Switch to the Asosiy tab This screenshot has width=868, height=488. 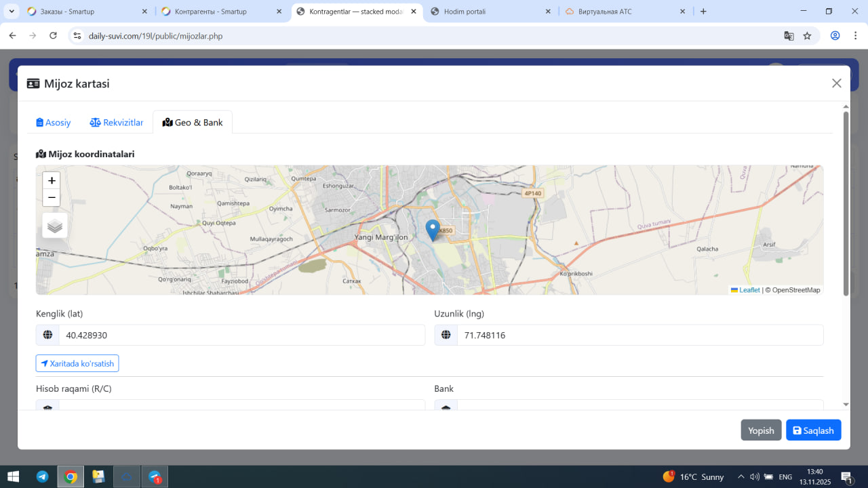(x=54, y=123)
